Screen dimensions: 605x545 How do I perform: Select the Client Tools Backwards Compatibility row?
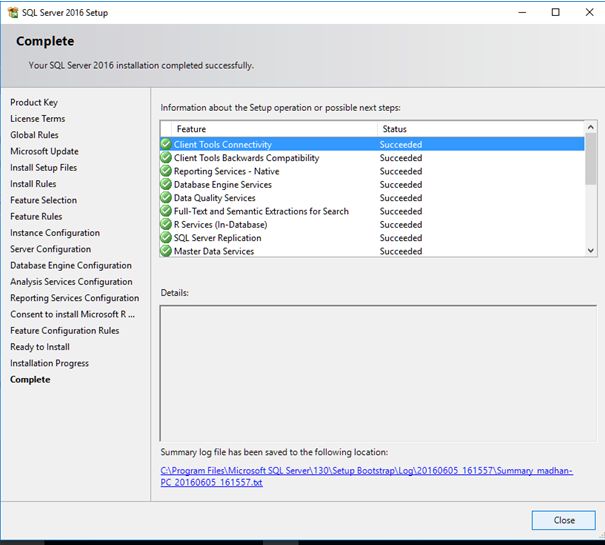pyautogui.click(x=246, y=158)
